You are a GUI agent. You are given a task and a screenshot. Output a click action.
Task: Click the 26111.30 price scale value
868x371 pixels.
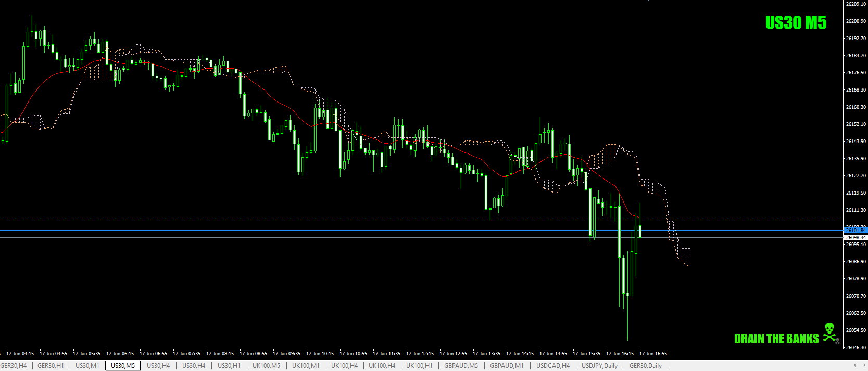[856, 210]
